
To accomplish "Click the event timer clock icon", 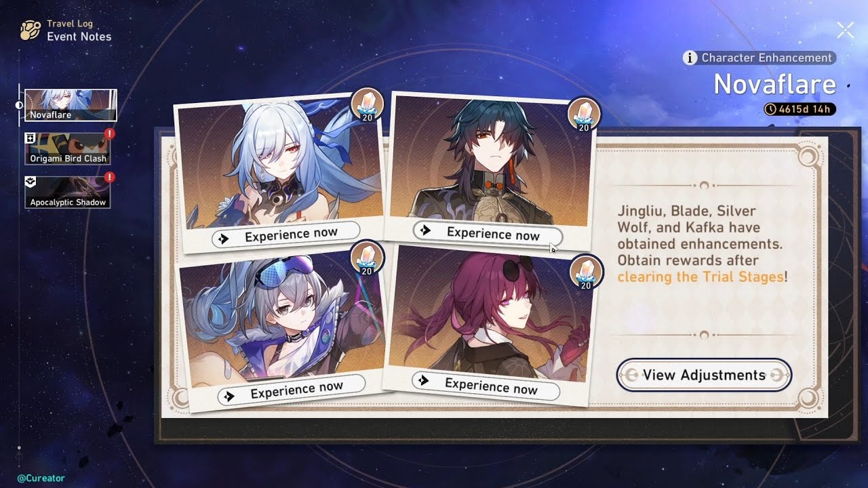I will coord(772,109).
